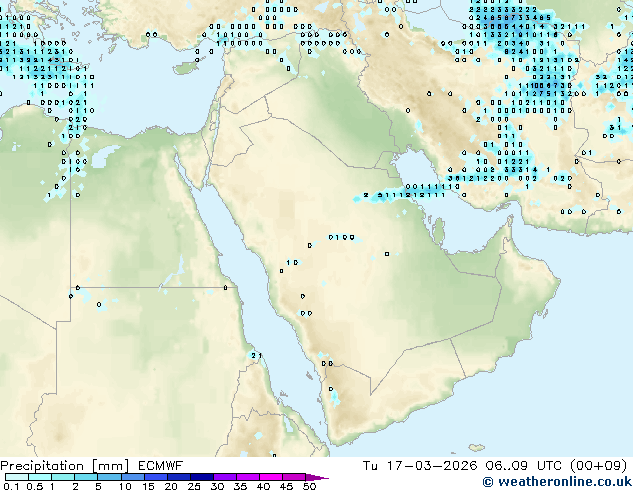Click the '0.1' legend scale label
Screen dimensions: 634x490
click(x=10, y=486)
